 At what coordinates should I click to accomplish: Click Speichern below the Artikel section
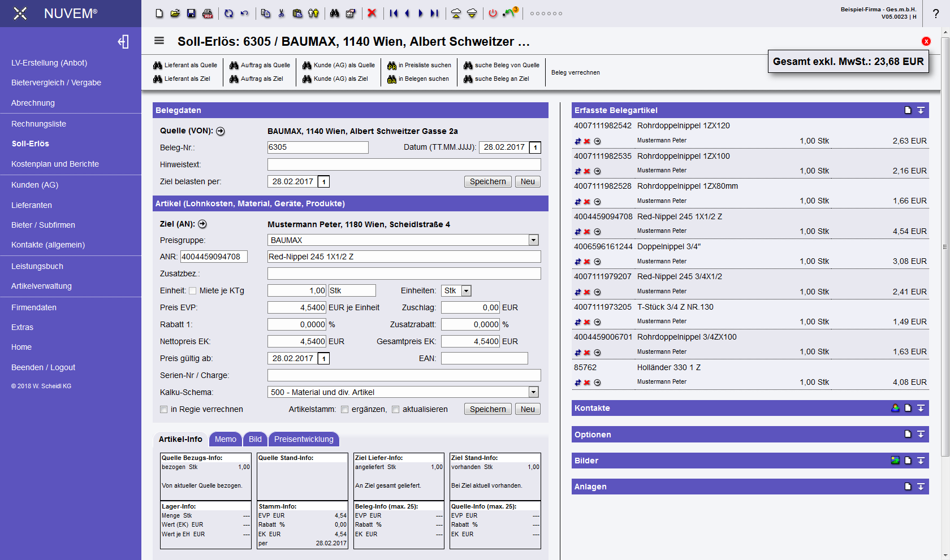pyautogui.click(x=488, y=409)
